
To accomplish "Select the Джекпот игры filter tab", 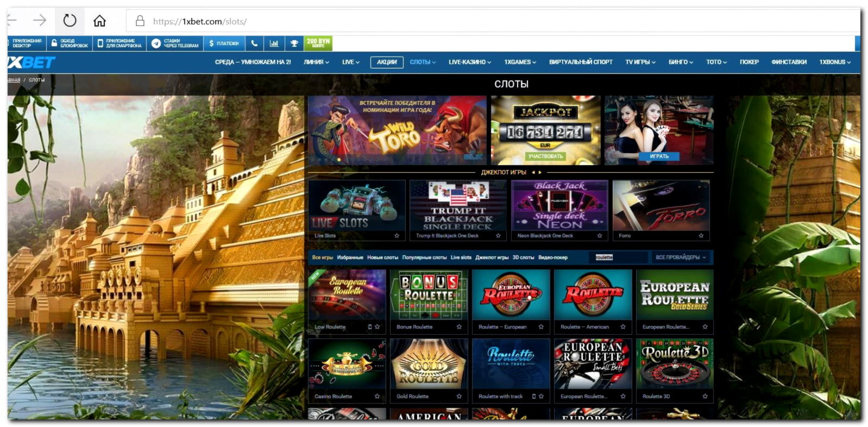I will 492,258.
